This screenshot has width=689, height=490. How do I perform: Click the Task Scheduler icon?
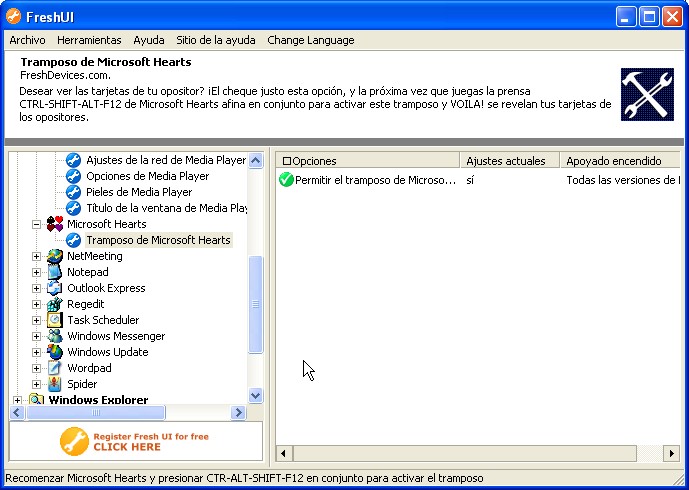[55, 320]
